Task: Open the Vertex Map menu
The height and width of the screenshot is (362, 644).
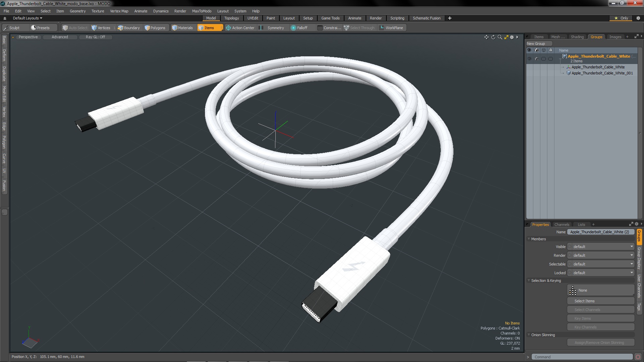Action: click(119, 11)
